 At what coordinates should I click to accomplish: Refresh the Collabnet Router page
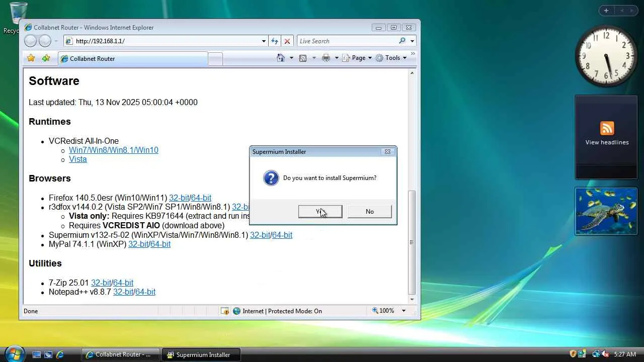275,41
